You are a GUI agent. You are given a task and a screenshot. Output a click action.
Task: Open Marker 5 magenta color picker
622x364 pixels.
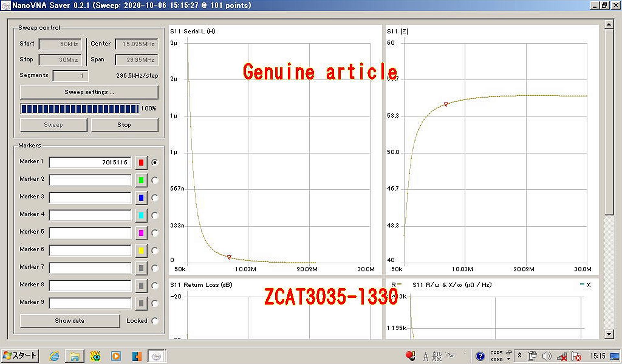pyautogui.click(x=141, y=233)
